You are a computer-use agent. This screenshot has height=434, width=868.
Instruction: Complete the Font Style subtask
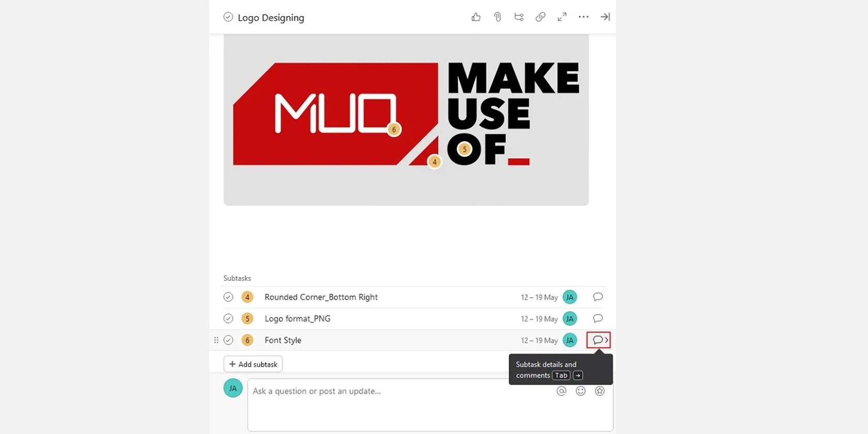coord(228,340)
